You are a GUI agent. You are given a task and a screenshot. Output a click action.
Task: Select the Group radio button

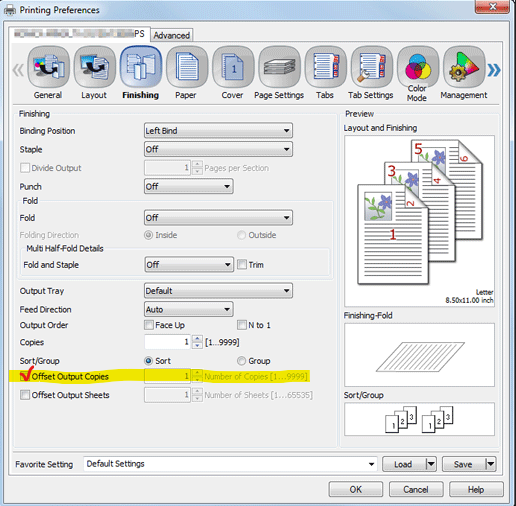click(241, 361)
